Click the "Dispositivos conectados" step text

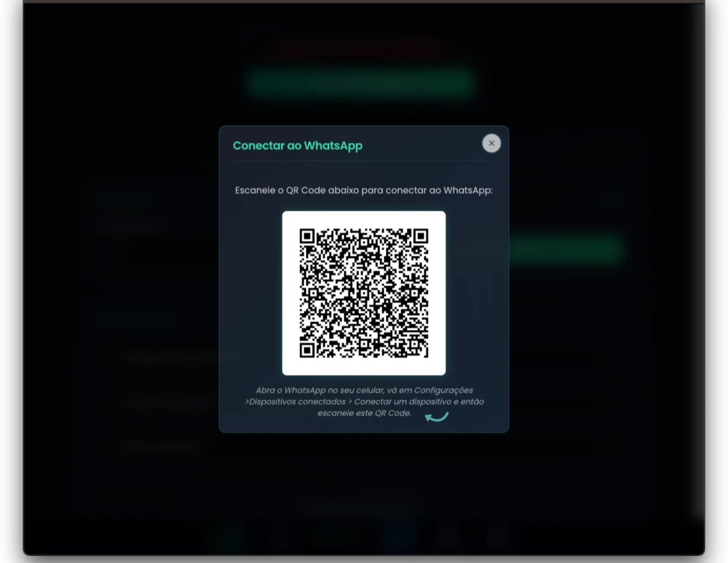coord(297,402)
